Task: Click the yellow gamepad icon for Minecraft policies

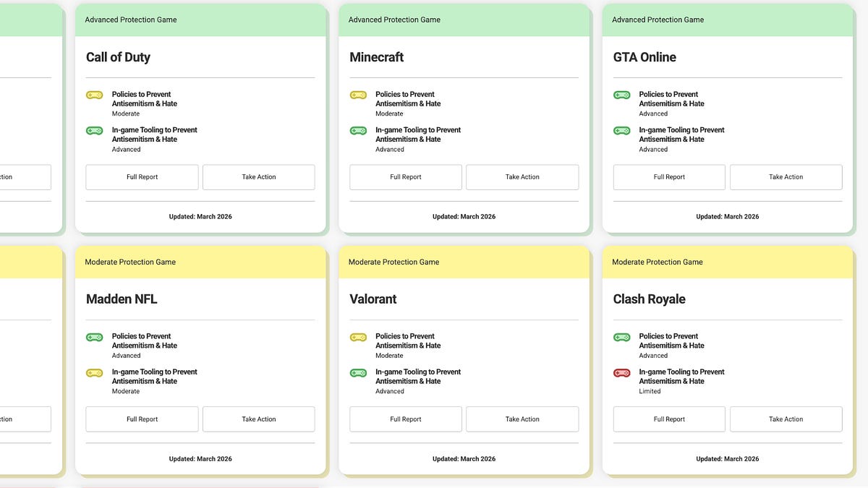Action: pyautogui.click(x=358, y=95)
